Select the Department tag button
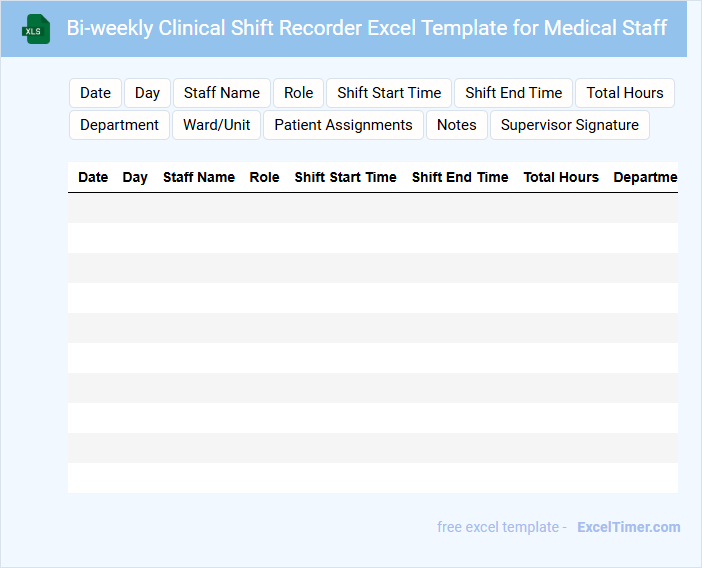Viewport: 702px width, 568px height. [x=119, y=125]
